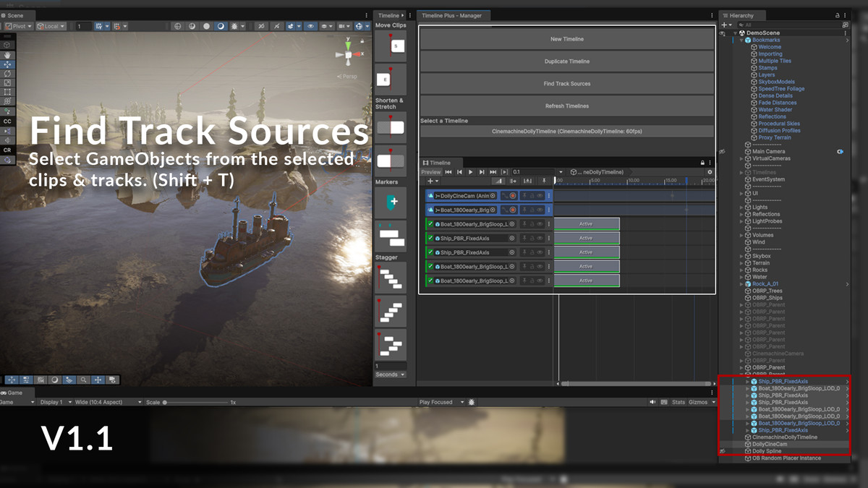
Task: Open the Pivot dropdown in Scene toolbar
Action: [20, 26]
